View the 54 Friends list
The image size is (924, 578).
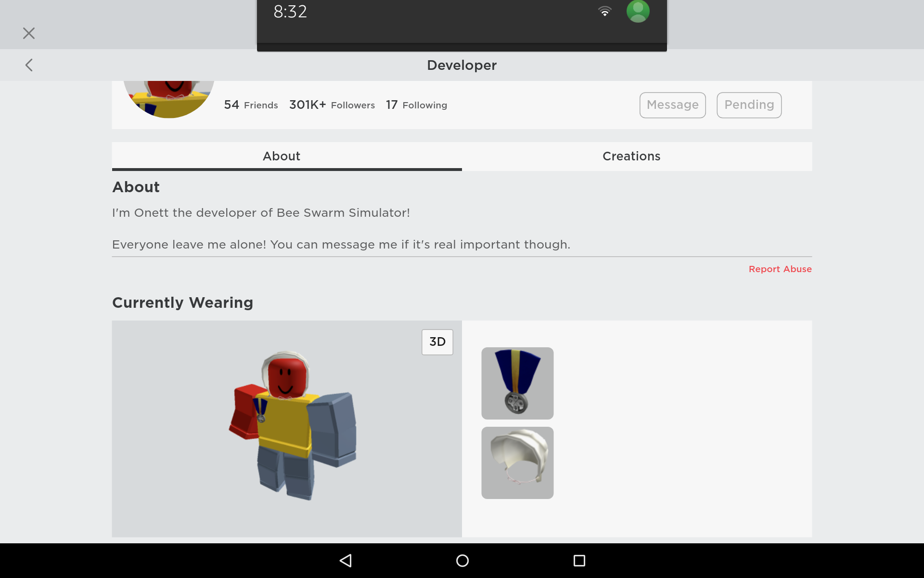[251, 105]
